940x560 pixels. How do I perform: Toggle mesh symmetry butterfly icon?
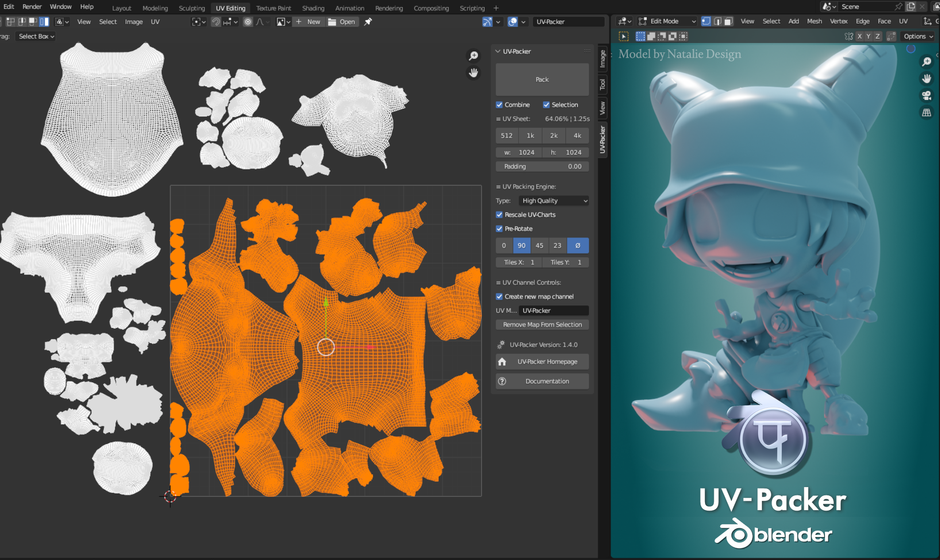[x=849, y=36]
